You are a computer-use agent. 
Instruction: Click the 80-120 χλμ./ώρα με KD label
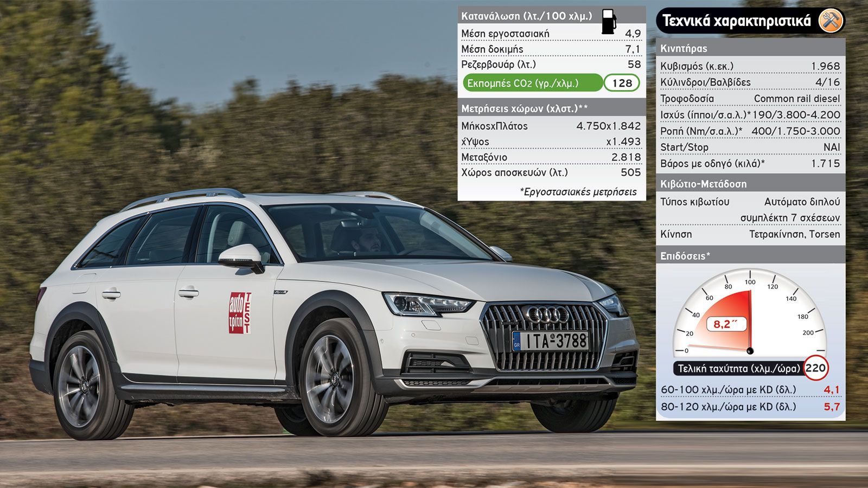tap(728, 407)
